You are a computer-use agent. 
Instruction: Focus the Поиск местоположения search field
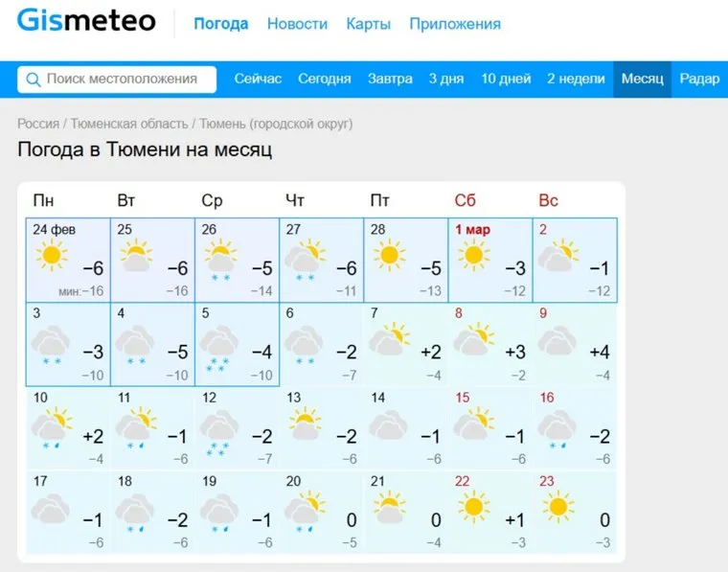[121, 80]
